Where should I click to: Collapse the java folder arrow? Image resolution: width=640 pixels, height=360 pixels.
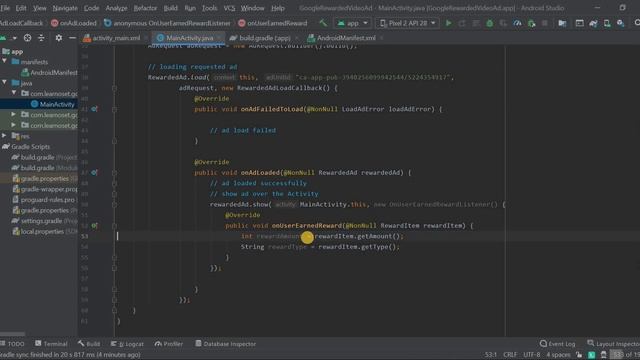pos(4,83)
